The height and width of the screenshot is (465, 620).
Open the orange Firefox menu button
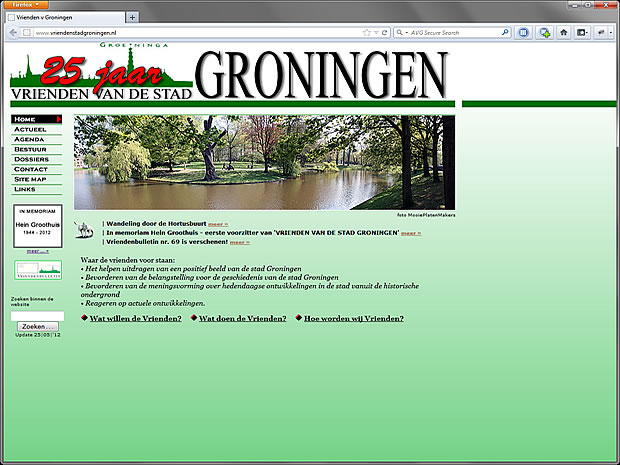[x=26, y=4]
